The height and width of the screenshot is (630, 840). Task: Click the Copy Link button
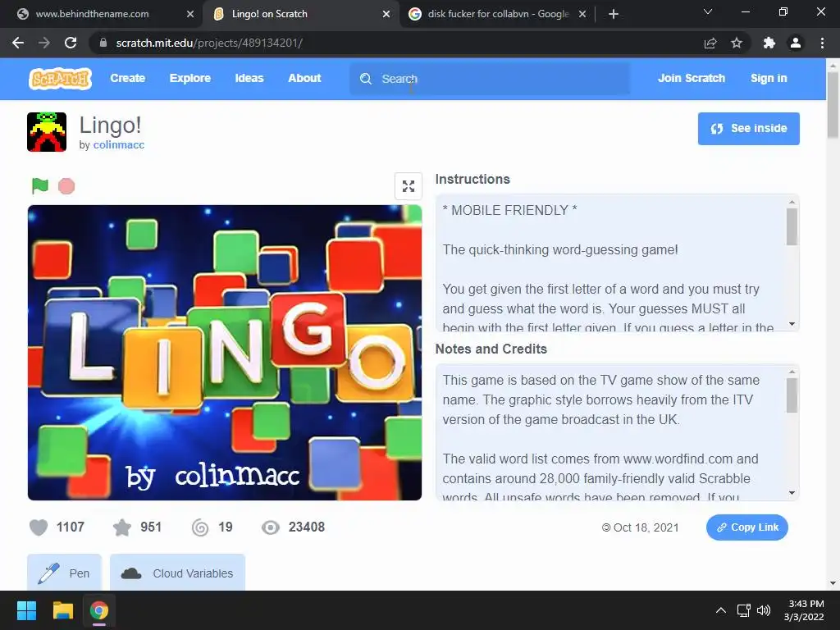746,527
